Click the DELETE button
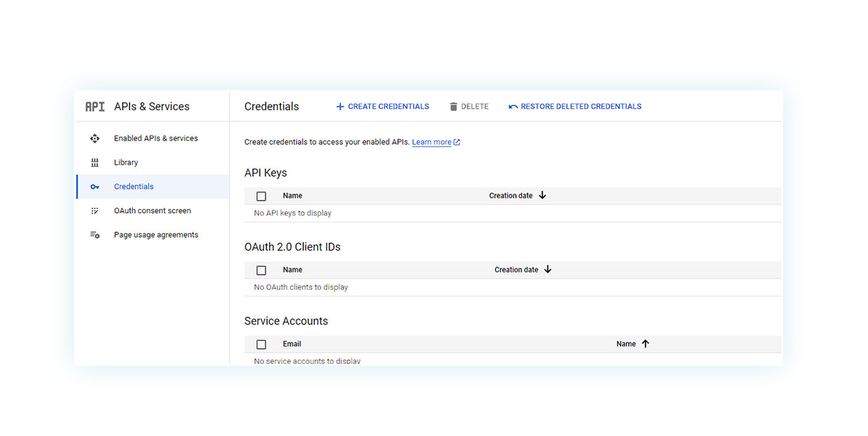868x436 pixels. pyautogui.click(x=469, y=106)
